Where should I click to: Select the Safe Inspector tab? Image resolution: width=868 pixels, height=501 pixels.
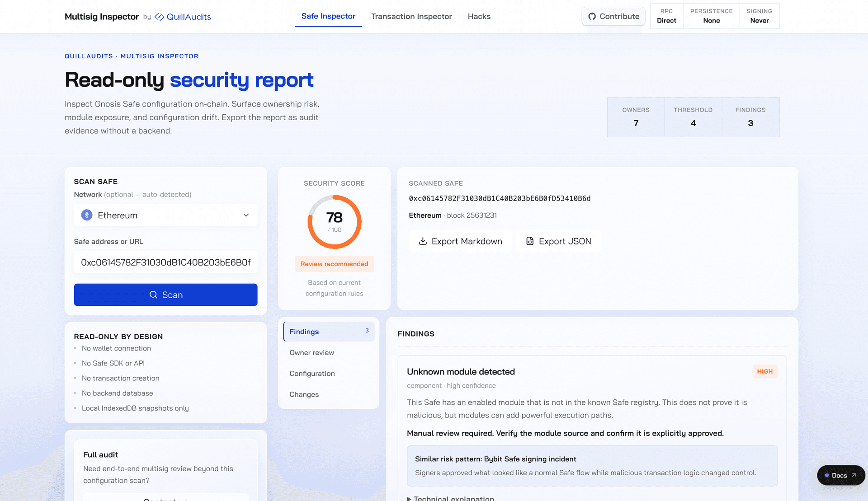coord(328,16)
